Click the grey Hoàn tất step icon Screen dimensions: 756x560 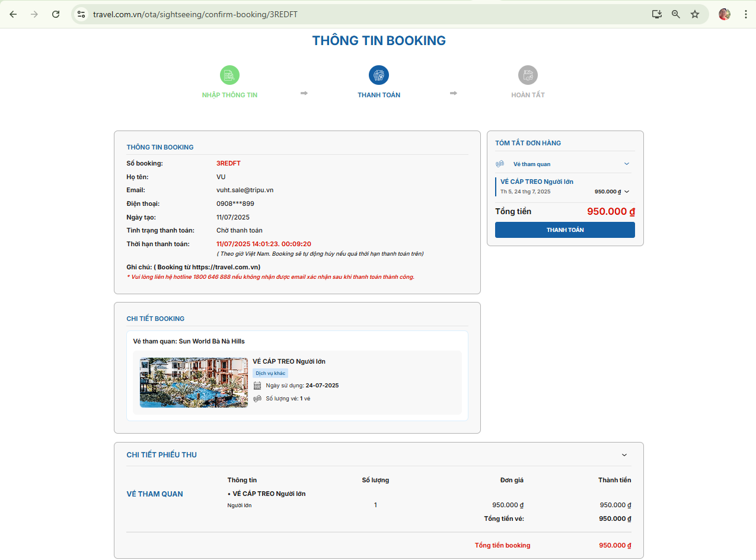tap(528, 75)
